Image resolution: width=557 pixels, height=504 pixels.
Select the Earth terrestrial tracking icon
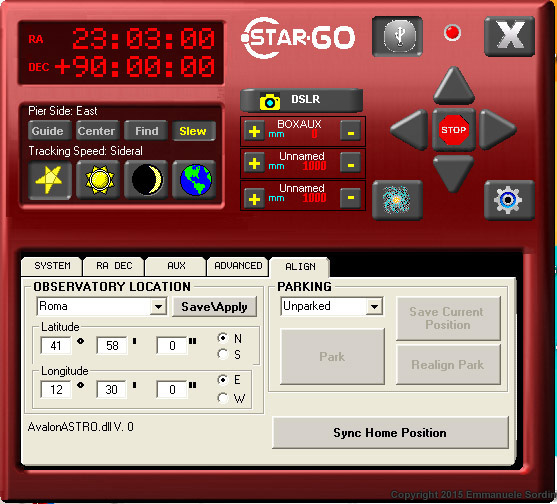click(x=194, y=180)
